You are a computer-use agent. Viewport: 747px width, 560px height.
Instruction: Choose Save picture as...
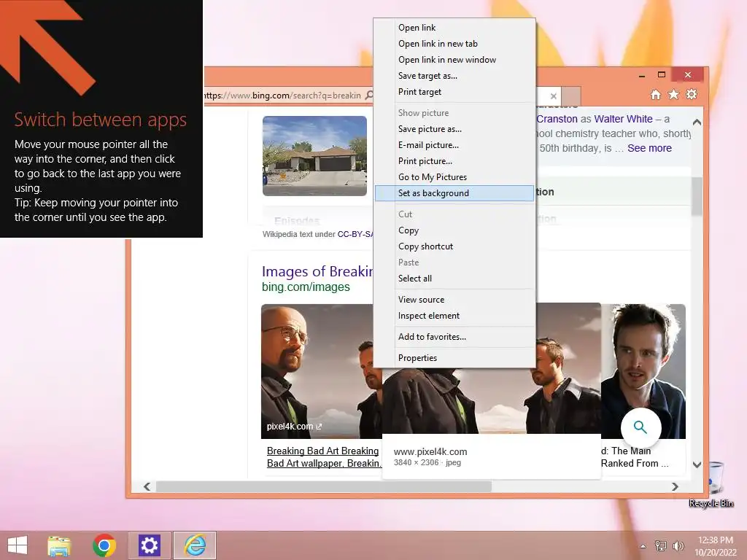coord(454,129)
